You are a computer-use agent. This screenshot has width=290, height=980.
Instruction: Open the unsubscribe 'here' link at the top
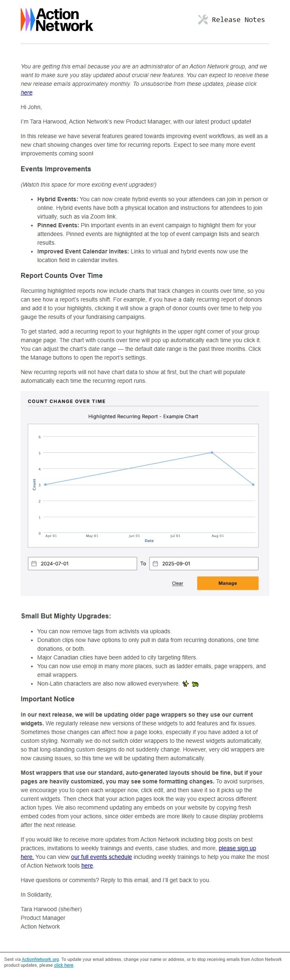[24, 93]
